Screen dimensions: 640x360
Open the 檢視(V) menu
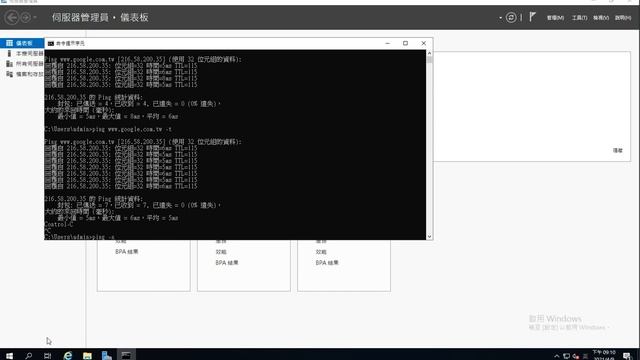point(601,18)
